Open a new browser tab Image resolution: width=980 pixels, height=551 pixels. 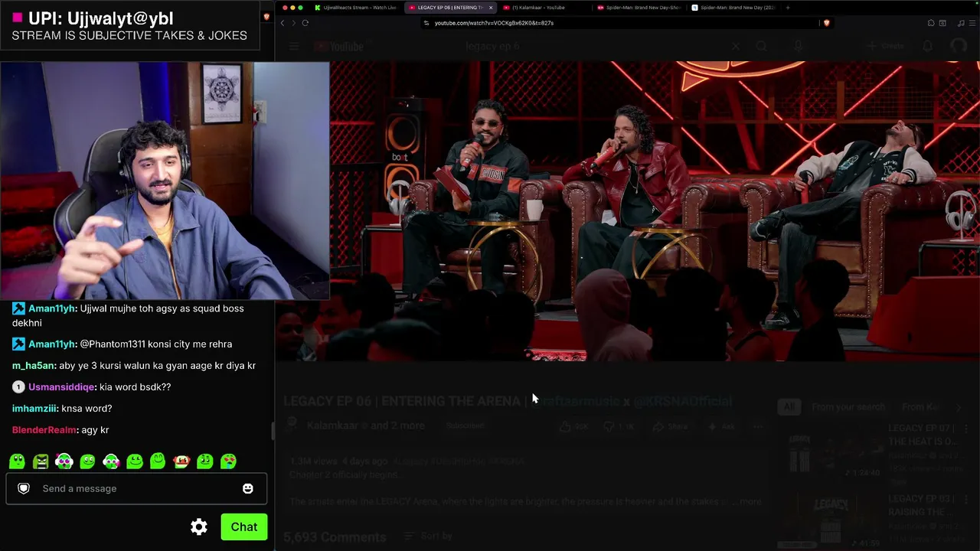click(788, 8)
